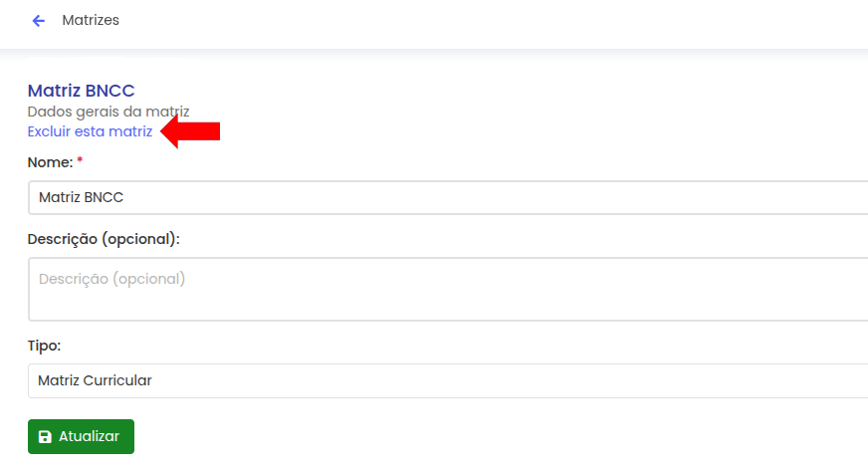
Task: Select the 'Matriz Curricular' value in Tipo
Action: pyautogui.click(x=95, y=380)
